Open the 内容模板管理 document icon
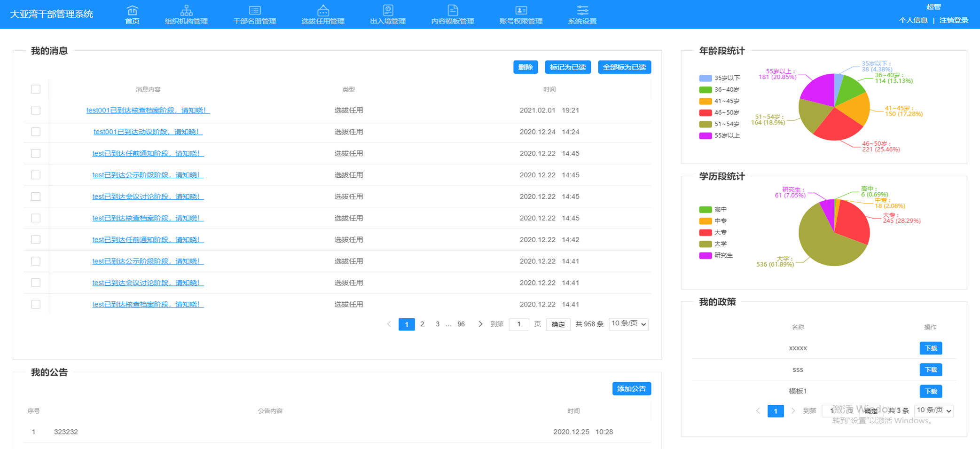The width and height of the screenshot is (980, 449). [x=453, y=10]
